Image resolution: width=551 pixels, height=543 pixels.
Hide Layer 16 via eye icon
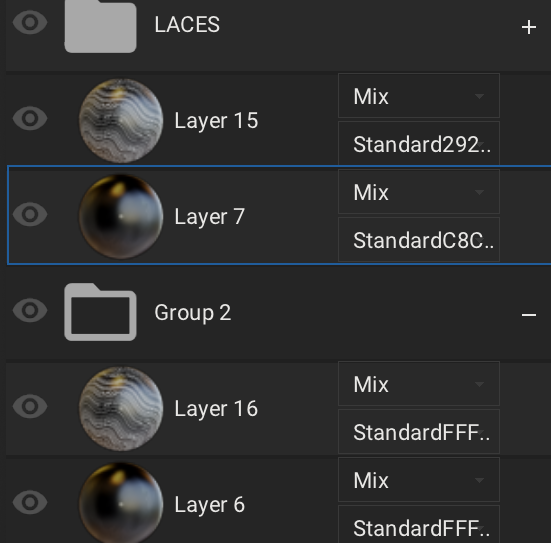(x=30, y=406)
